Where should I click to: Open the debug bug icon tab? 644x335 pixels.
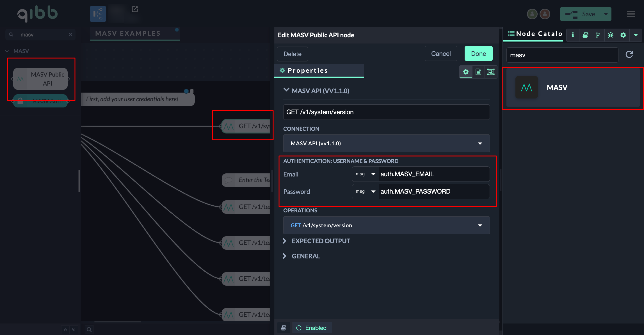tap(611, 35)
